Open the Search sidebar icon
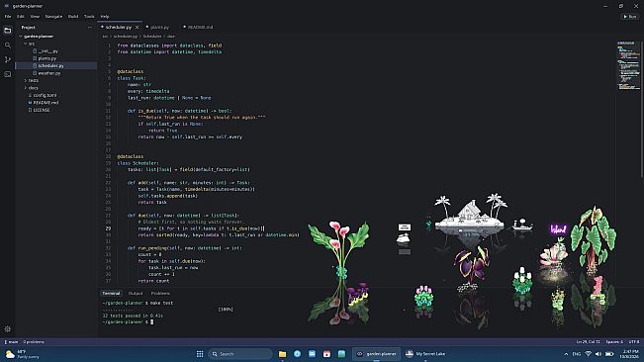Viewport: 644px width, 362px height. click(x=8, y=45)
